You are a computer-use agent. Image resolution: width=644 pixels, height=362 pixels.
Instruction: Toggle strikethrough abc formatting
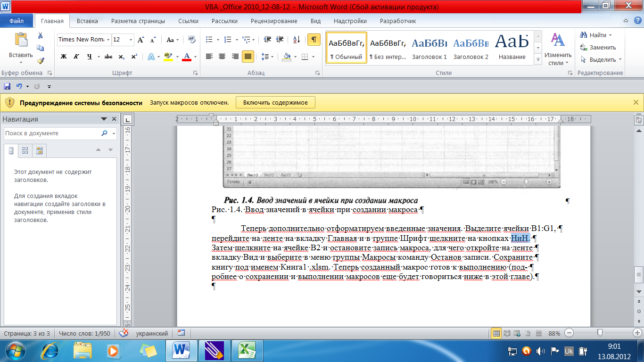(x=108, y=57)
